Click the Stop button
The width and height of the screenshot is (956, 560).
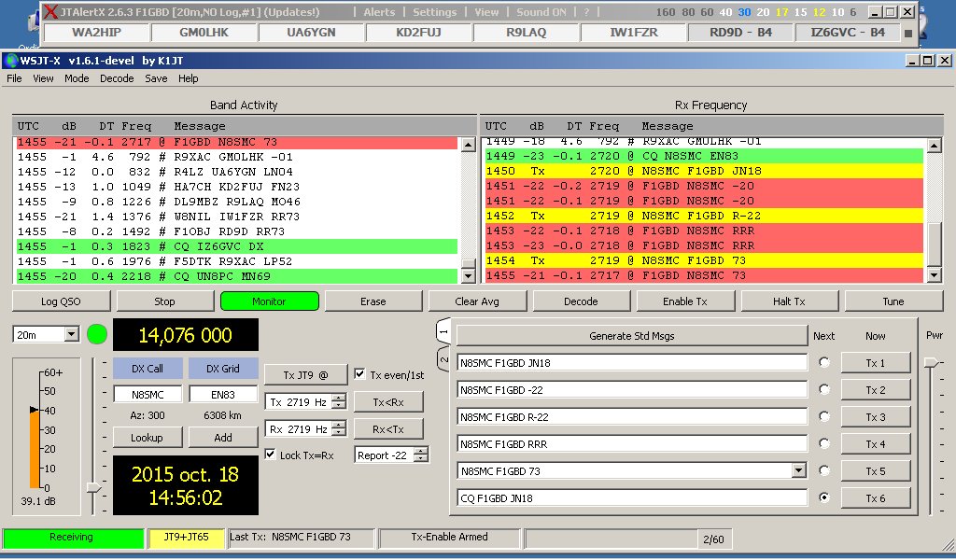point(164,301)
